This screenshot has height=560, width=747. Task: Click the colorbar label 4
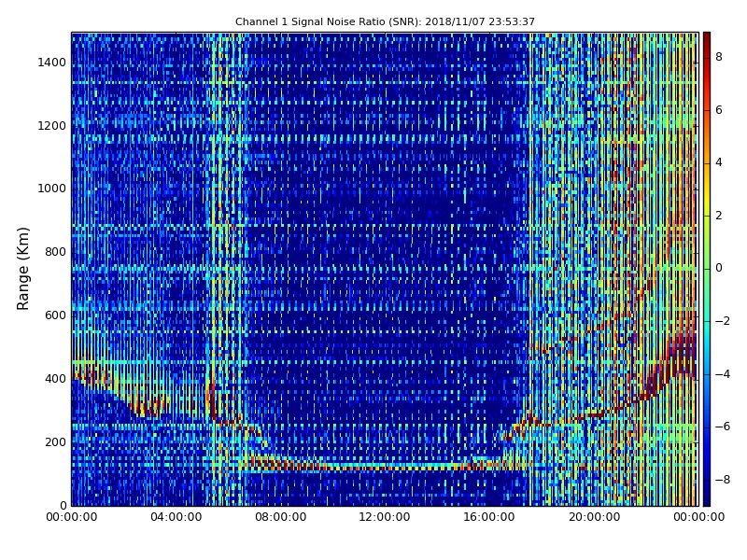pos(719,162)
